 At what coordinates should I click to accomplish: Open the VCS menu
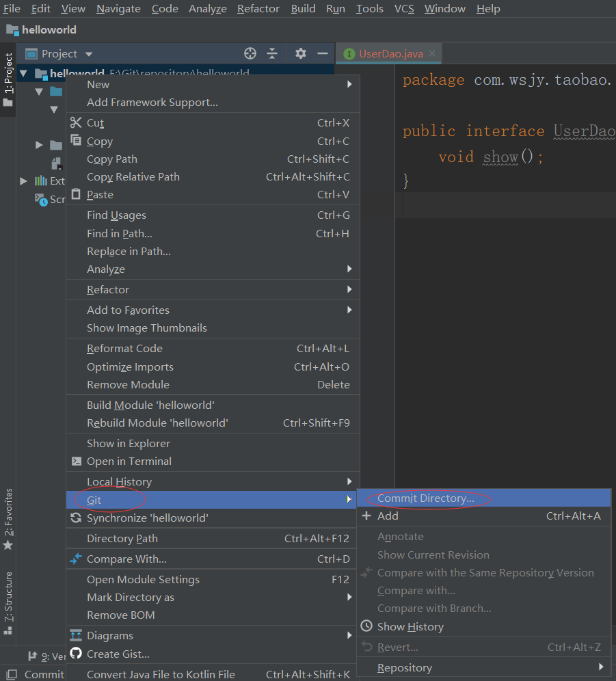tap(404, 9)
